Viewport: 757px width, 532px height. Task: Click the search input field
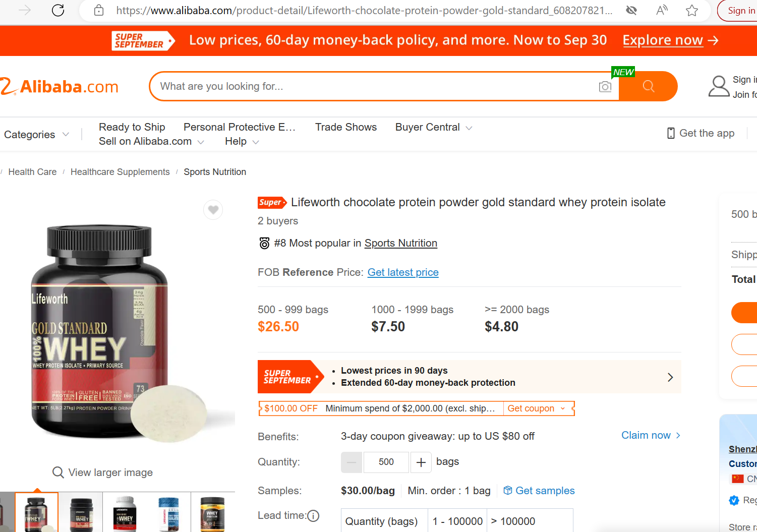click(373, 86)
